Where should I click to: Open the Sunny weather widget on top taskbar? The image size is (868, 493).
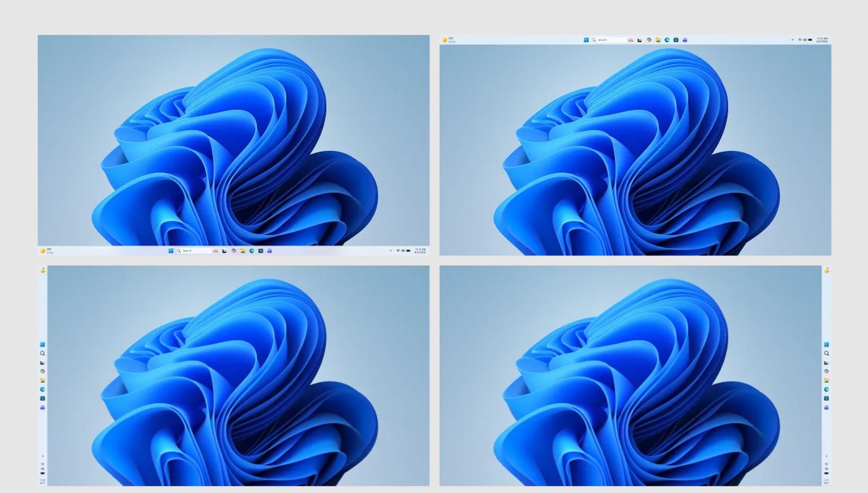click(x=448, y=40)
